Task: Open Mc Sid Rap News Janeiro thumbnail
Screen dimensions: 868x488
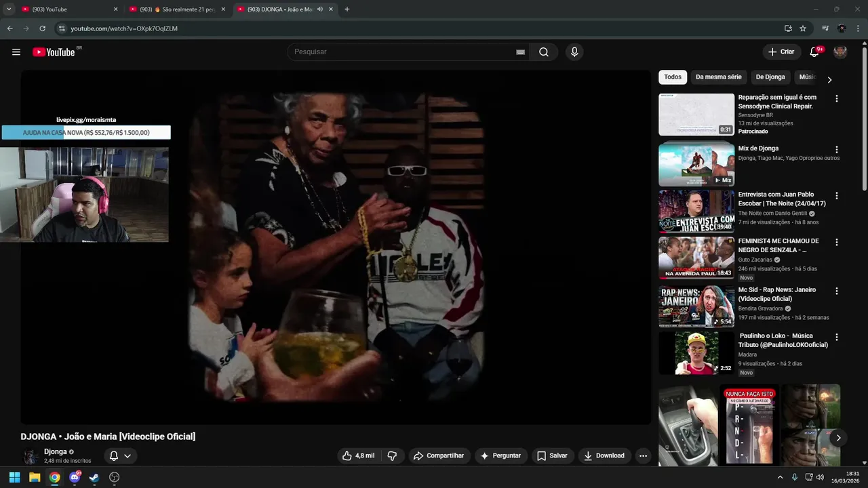Action: pos(696,306)
